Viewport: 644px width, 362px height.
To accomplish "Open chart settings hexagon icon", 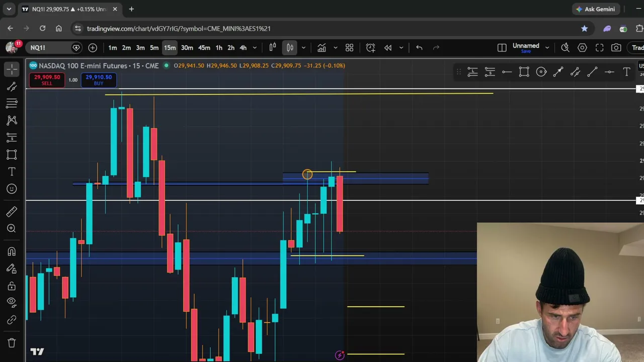I will pos(583,48).
